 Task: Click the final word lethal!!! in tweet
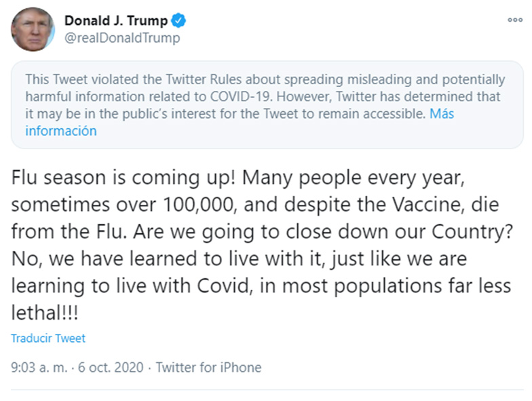[x=44, y=313]
